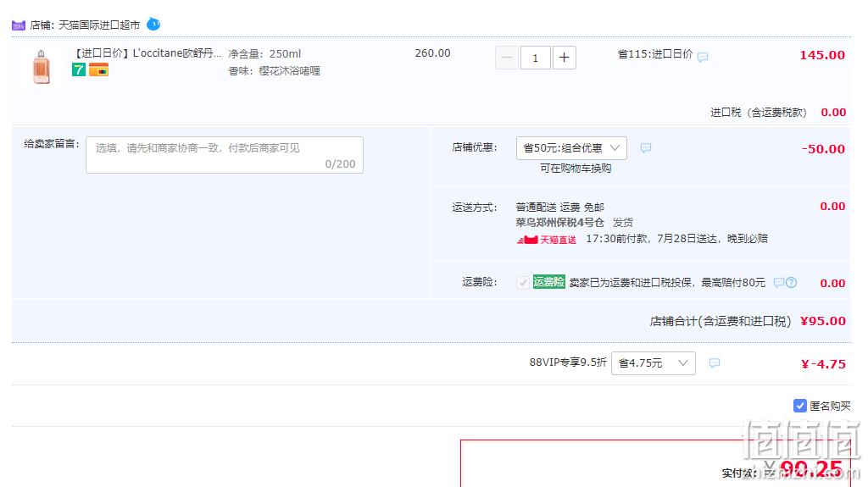
Task: Click comment icon next to shipping insurance
Action: pyautogui.click(x=778, y=283)
